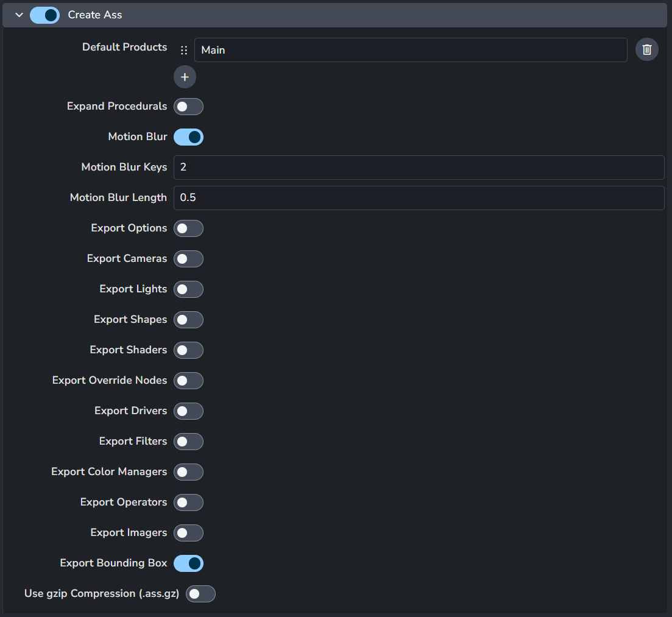
Task: Enable Export Lights toggle
Action: [188, 289]
